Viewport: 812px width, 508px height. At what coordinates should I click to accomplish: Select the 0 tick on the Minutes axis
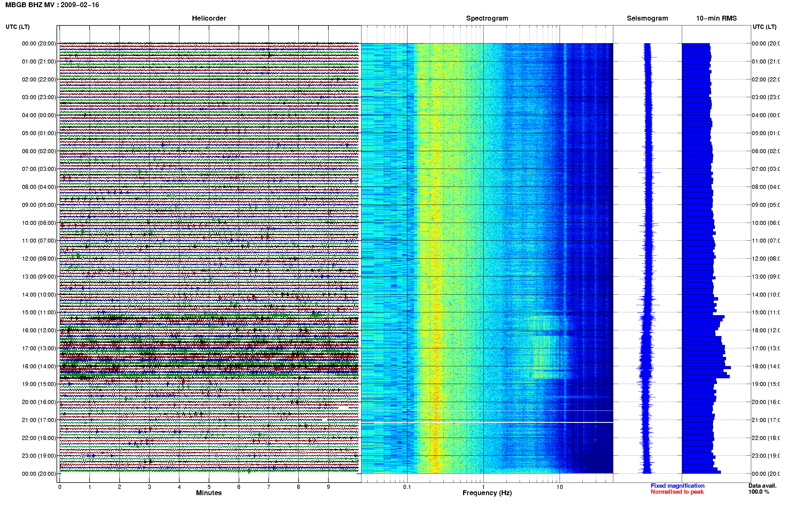(60, 487)
